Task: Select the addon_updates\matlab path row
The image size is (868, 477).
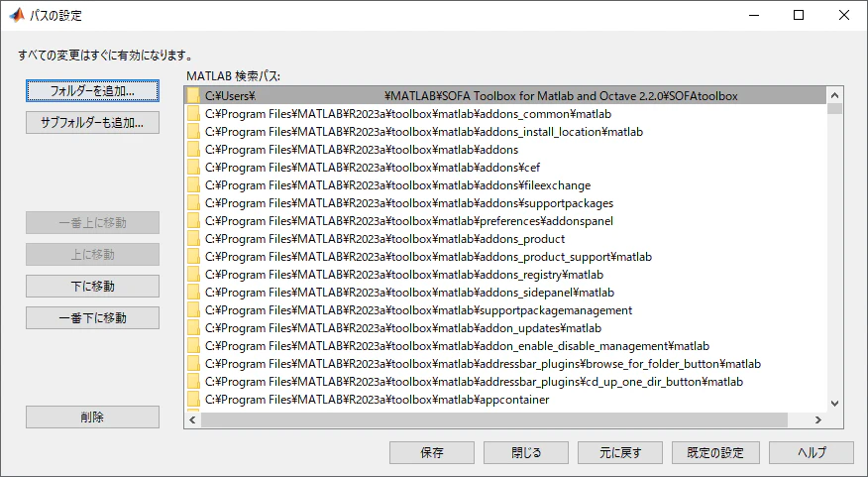Action: click(x=505, y=328)
